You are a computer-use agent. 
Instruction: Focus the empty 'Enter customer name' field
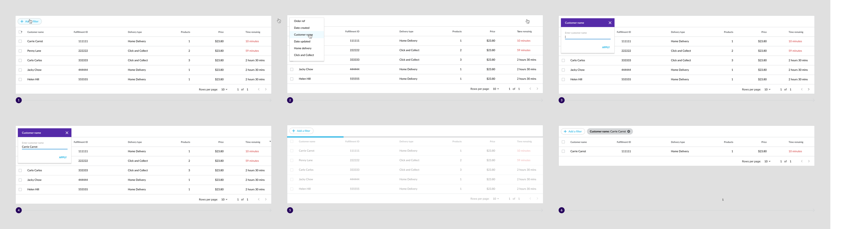pos(587,37)
